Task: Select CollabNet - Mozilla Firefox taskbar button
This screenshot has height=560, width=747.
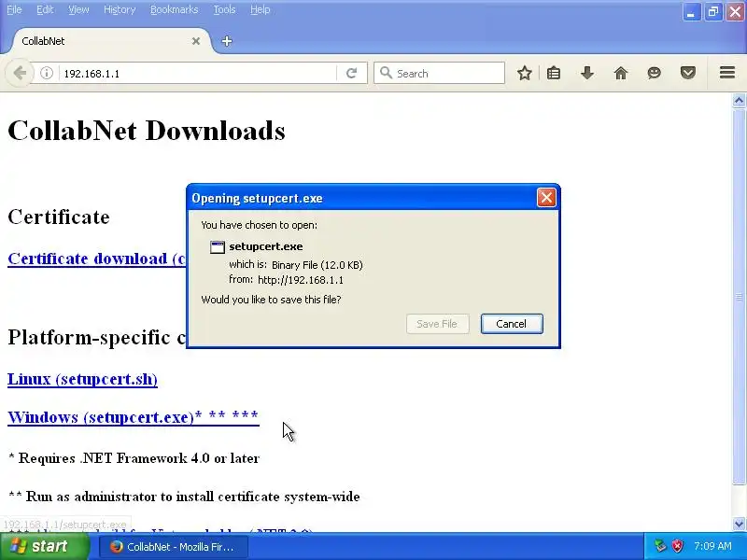Action: point(174,547)
